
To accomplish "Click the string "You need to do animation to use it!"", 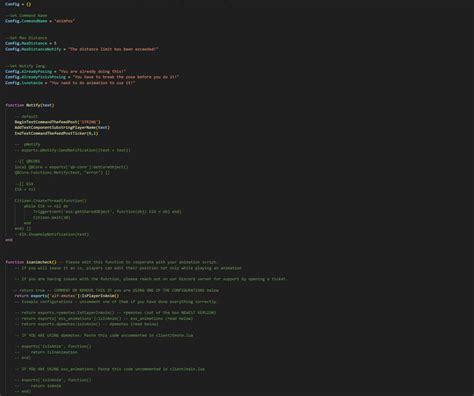I will (x=92, y=83).
